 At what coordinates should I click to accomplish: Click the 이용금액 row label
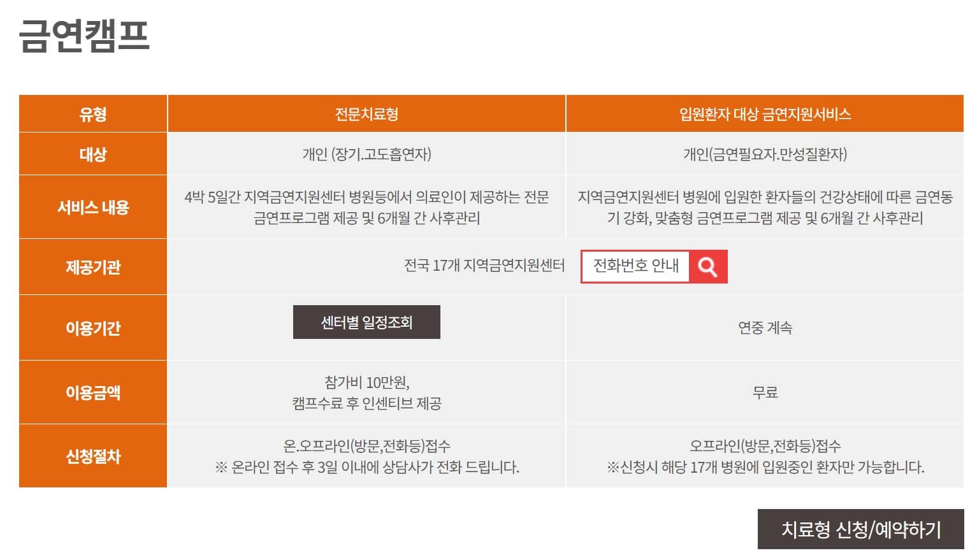92,392
